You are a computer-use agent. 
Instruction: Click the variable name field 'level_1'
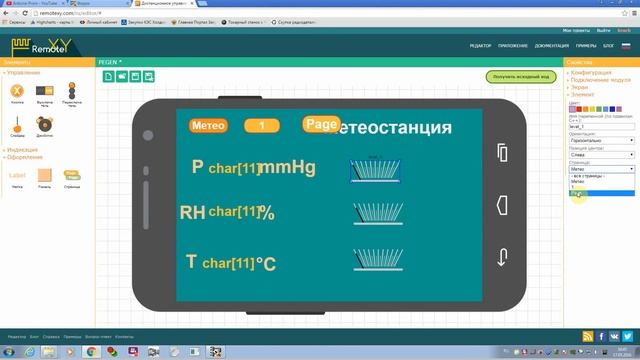602,127
